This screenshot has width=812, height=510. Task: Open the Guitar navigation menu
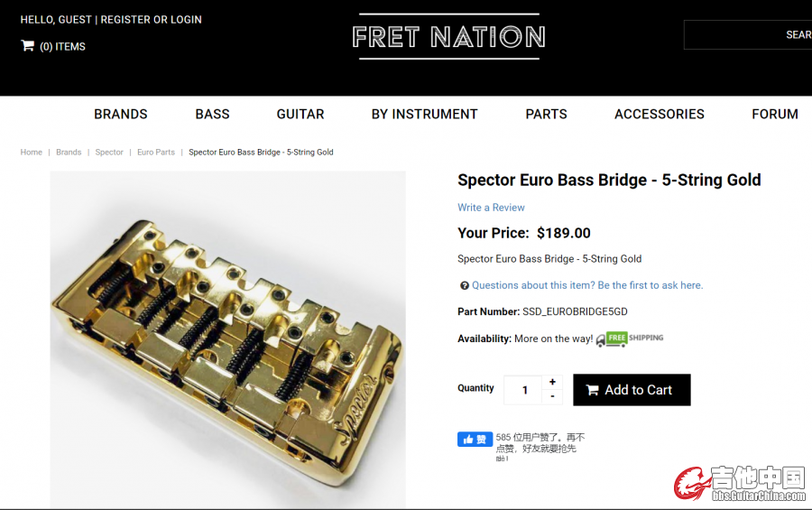(x=300, y=114)
